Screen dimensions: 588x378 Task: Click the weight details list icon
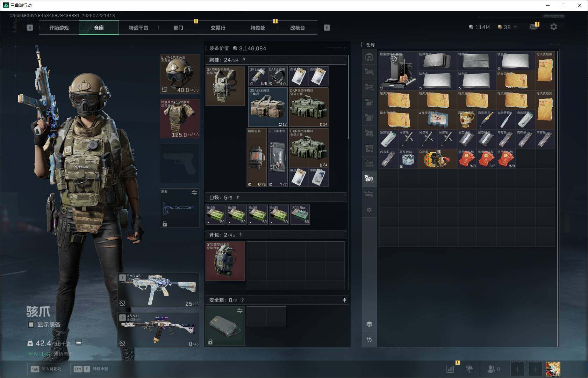78,342
